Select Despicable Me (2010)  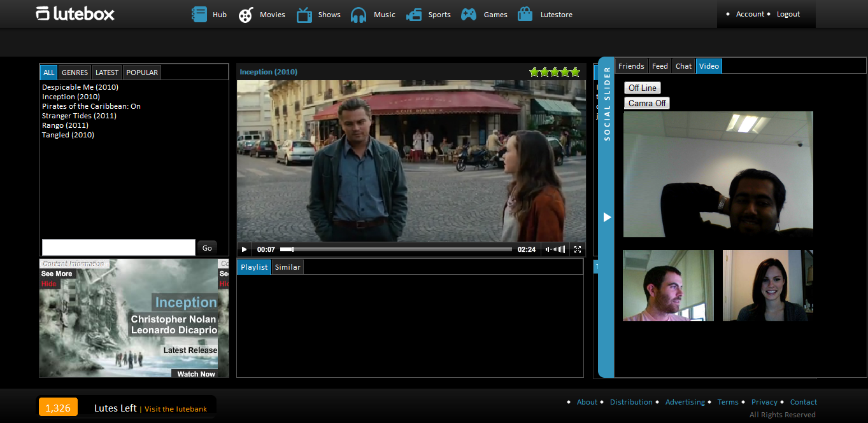click(80, 87)
